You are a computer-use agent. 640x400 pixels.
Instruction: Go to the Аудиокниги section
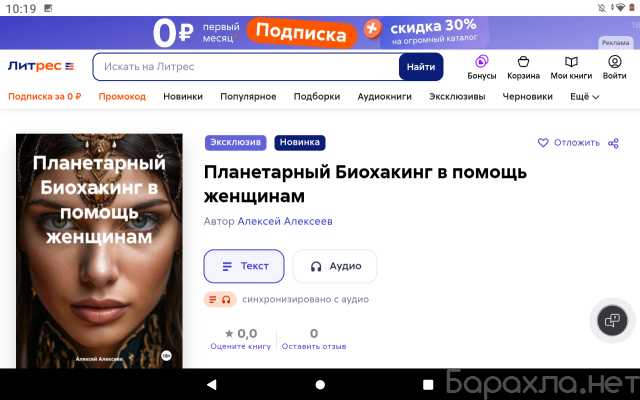(384, 97)
